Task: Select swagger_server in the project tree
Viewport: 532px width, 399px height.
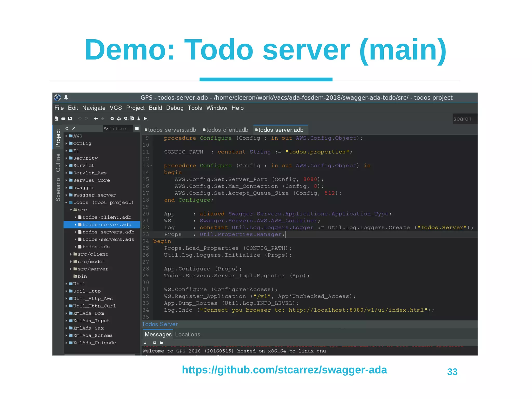Action: [94, 195]
